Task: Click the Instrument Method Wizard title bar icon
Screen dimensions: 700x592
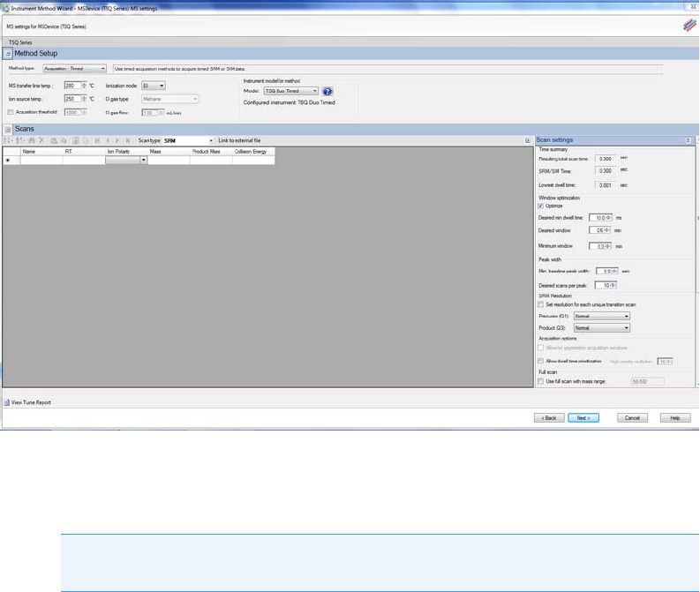Action: point(5,8)
